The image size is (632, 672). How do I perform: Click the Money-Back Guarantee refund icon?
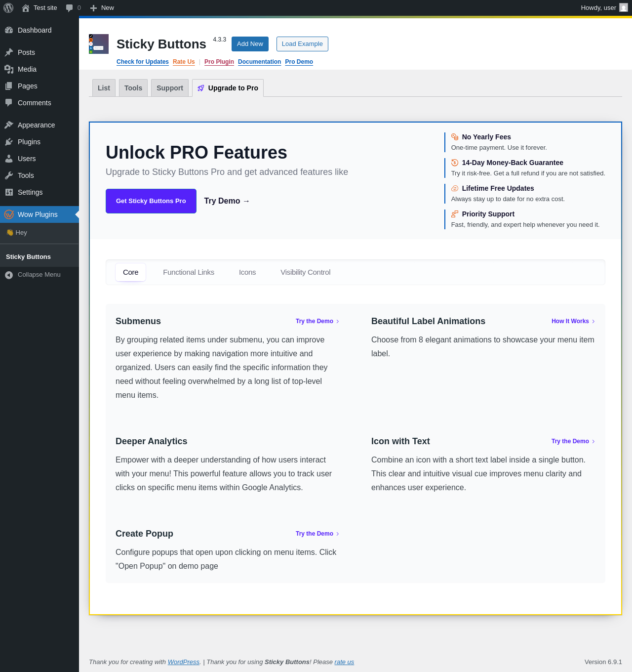455,163
